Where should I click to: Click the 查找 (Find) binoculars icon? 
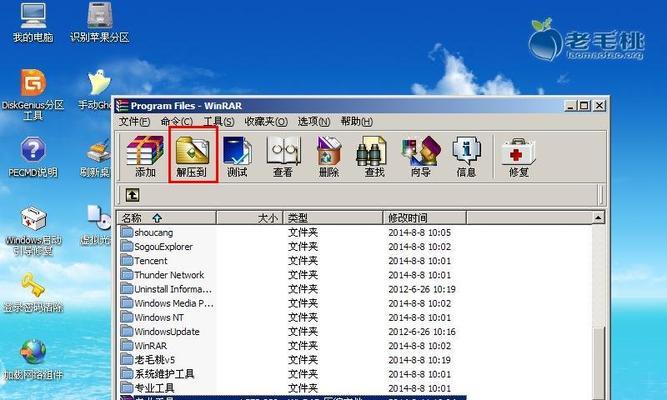coord(374,156)
